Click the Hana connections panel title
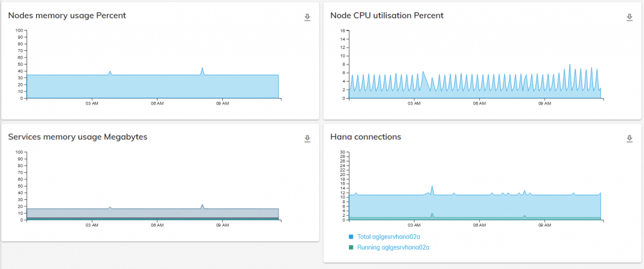Image resolution: width=644 pixels, height=269 pixels. point(366,137)
